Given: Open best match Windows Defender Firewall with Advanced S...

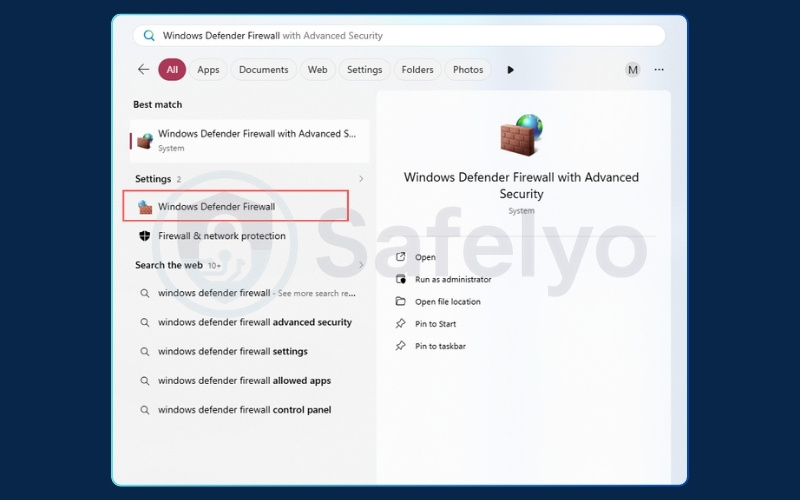Looking at the screenshot, I should (249, 141).
